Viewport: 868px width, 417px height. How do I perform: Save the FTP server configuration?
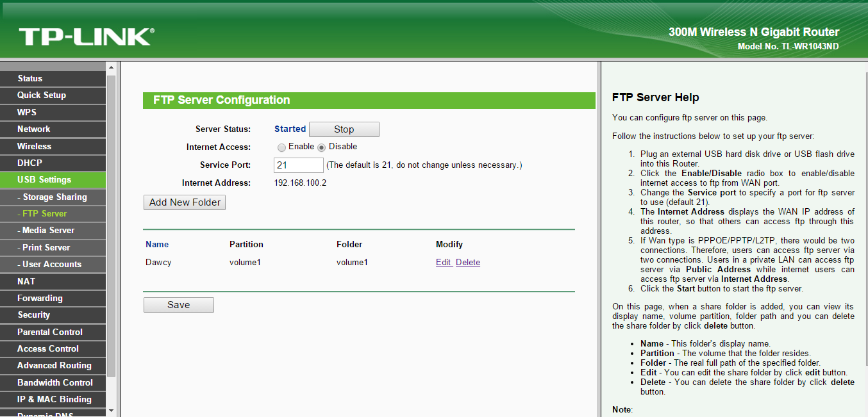(178, 305)
